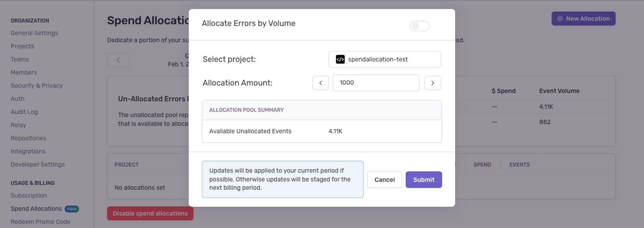
Task: Go to Members settings
Action: (24, 72)
